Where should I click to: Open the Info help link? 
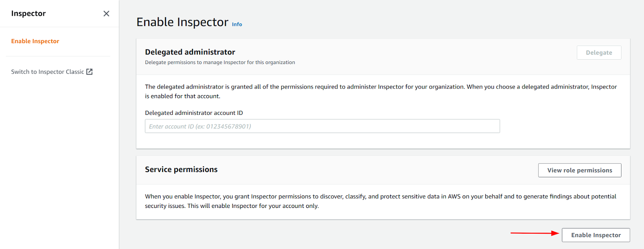237,24
